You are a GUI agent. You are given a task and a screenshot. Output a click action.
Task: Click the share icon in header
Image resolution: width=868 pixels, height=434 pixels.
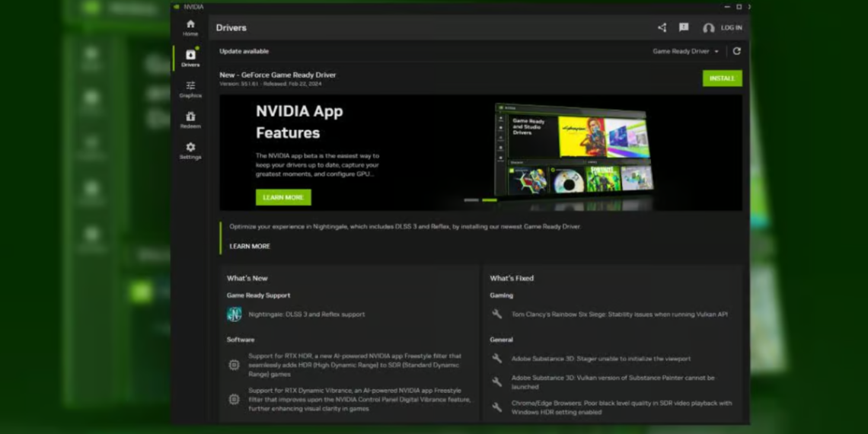pos(662,27)
